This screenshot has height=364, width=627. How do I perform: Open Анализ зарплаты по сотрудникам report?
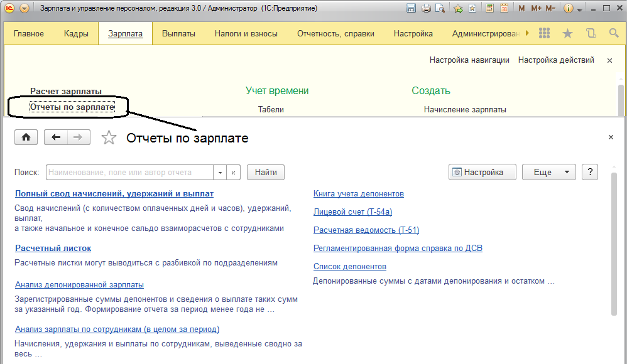coord(117,329)
